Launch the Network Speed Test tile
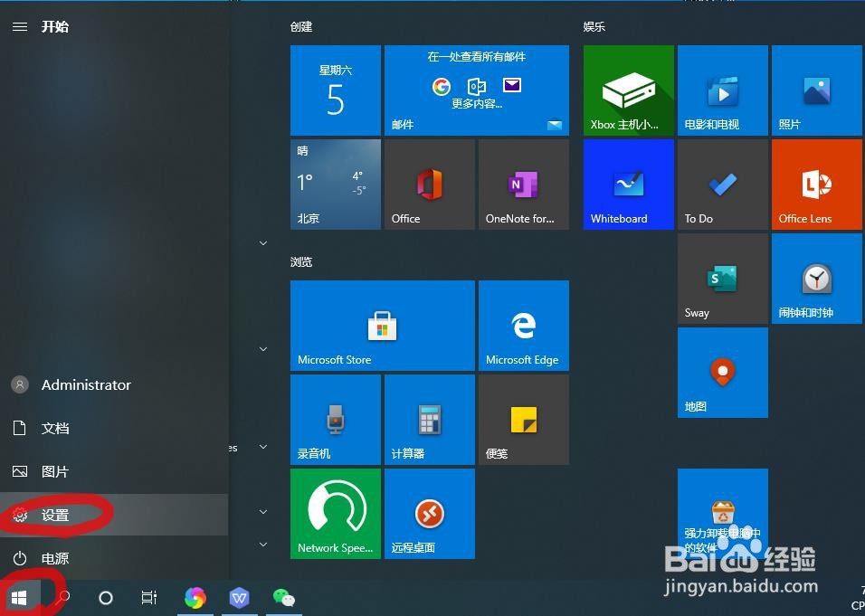Image resolution: width=865 pixels, height=616 pixels. click(336, 514)
